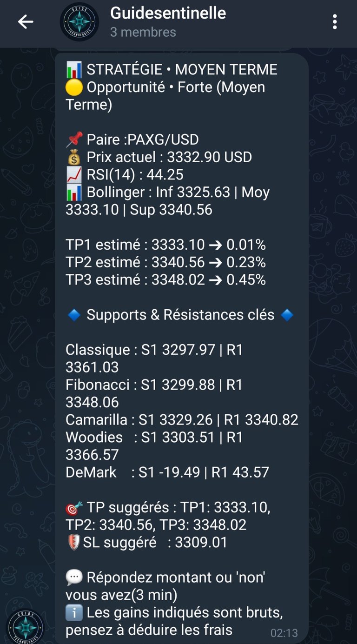Screen dimensions: 357x644
Task: Go back using the back arrow
Action: click(26, 22)
